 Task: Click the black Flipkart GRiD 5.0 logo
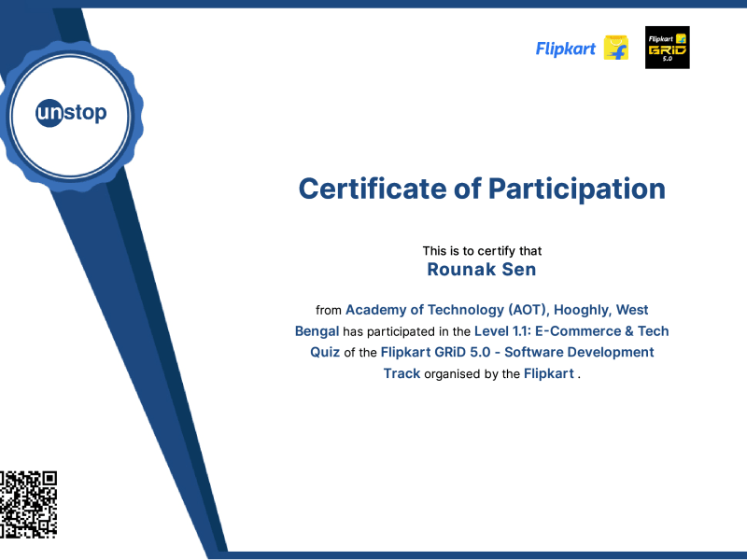[667, 48]
